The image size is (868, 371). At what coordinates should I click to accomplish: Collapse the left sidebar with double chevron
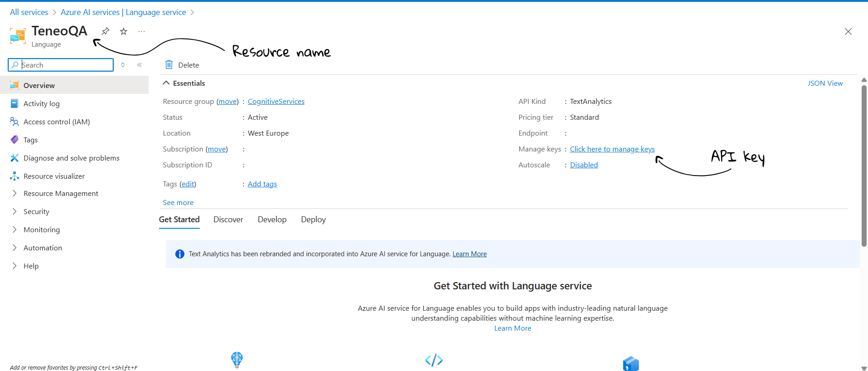140,65
